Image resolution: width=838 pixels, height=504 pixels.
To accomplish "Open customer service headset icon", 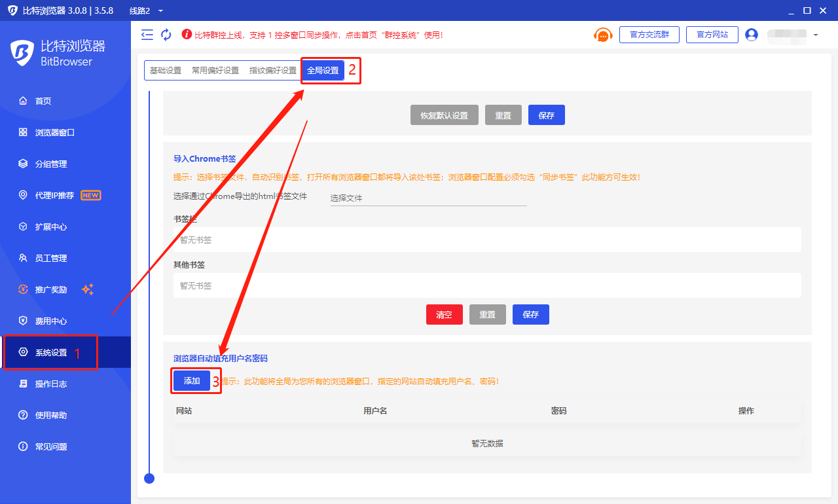I will tap(603, 35).
